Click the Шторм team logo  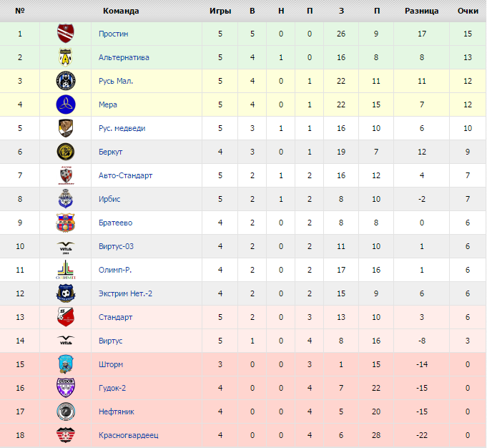point(66,364)
